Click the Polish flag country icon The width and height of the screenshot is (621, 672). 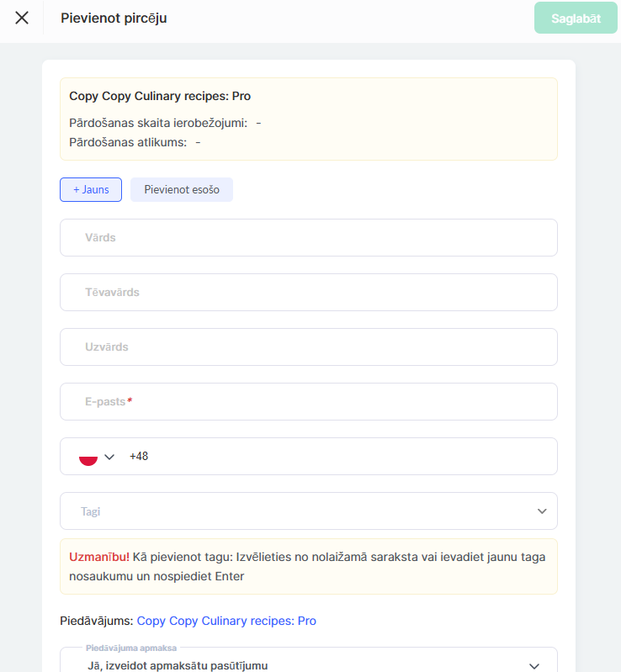[x=88, y=457]
